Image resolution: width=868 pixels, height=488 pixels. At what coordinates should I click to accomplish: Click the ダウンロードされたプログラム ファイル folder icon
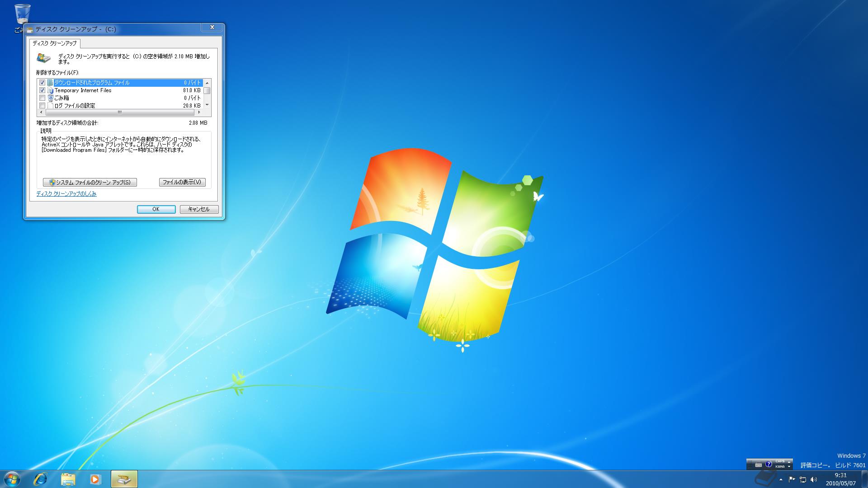pyautogui.click(x=50, y=83)
